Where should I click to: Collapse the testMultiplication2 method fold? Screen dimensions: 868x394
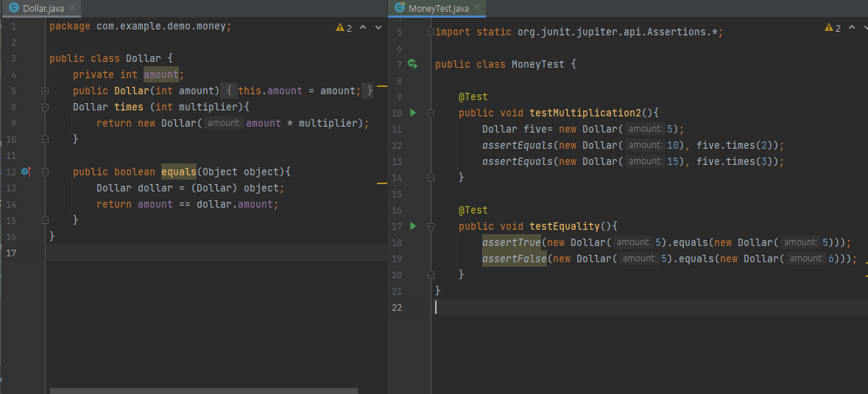tap(431, 113)
